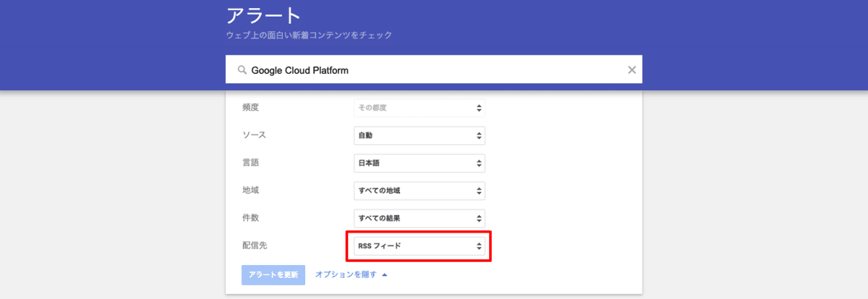Clear the search query with X
868x299 pixels.
pyautogui.click(x=631, y=70)
